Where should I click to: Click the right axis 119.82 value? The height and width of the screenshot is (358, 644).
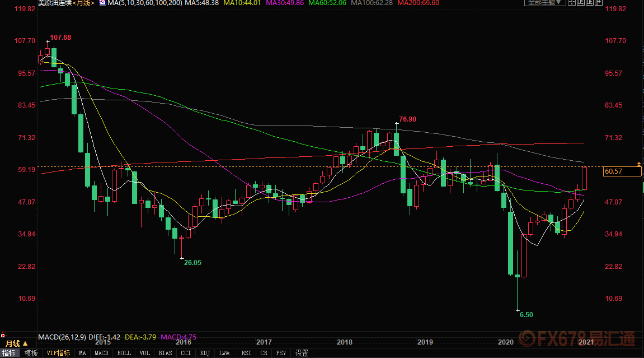coord(615,8)
